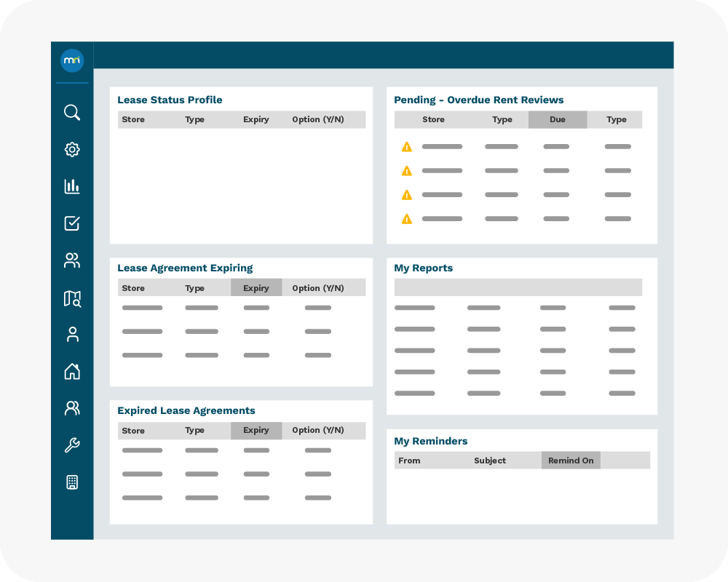
Task: Click Subject header in My Reminders
Action: click(x=490, y=461)
